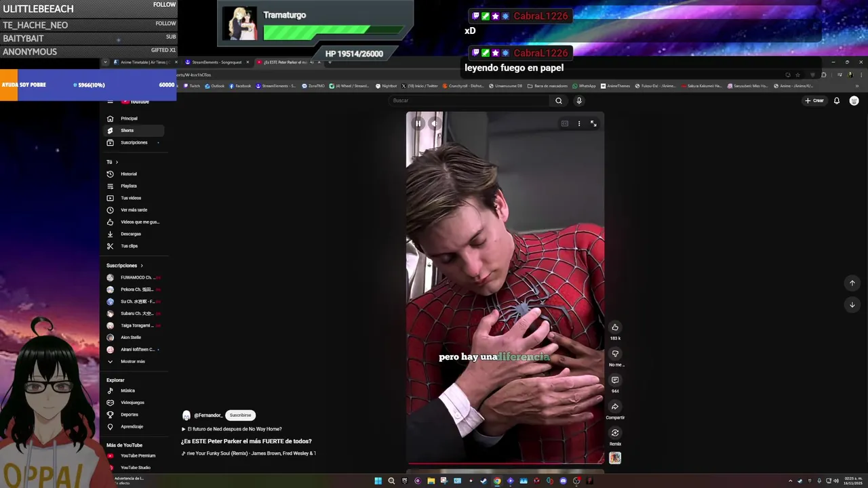Screen dimensions: 868x488
Task: Expand Mostrar más subscriptions
Action: point(134,361)
